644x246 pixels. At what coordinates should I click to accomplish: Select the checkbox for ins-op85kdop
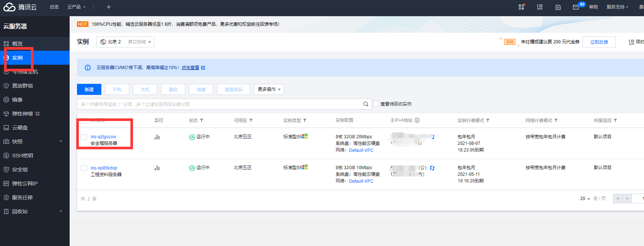(x=84, y=168)
